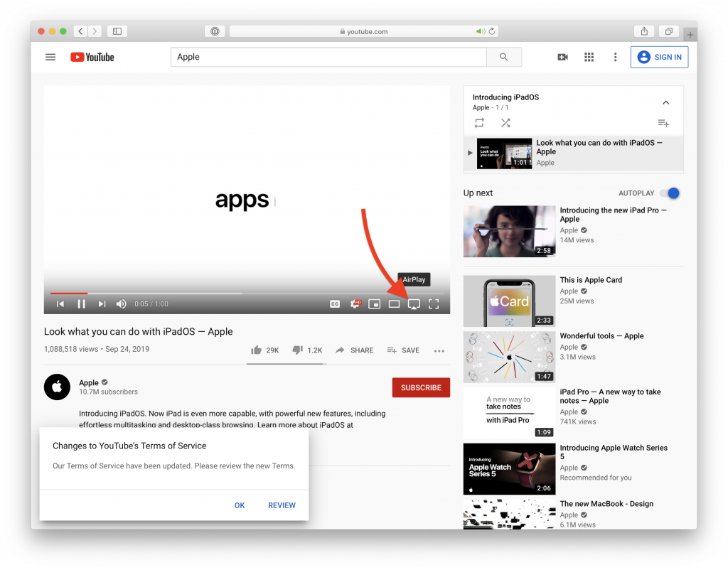Open Introducing Apple Watch Series 5 thumbnail
This screenshot has height=570, width=728.
point(509,469)
